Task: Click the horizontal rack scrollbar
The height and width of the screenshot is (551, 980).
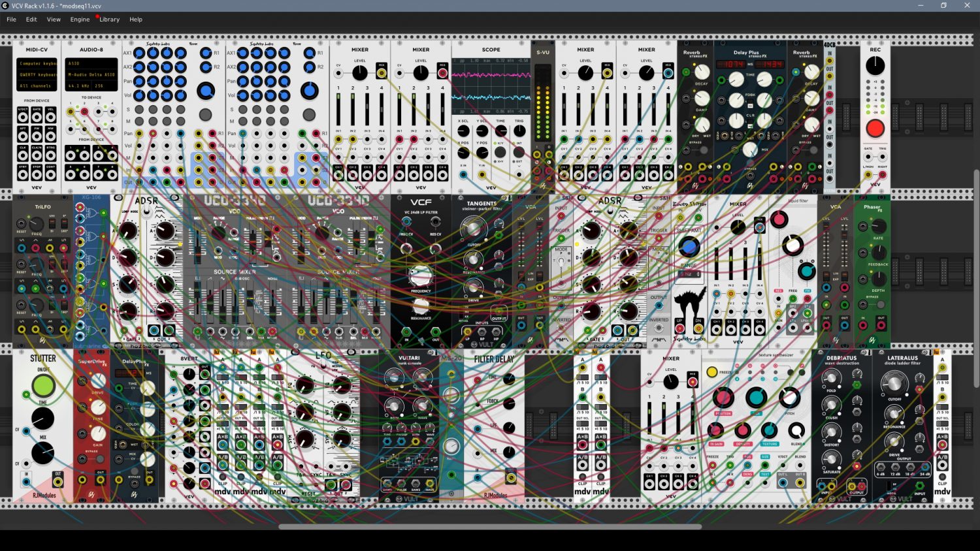Action: [490, 527]
